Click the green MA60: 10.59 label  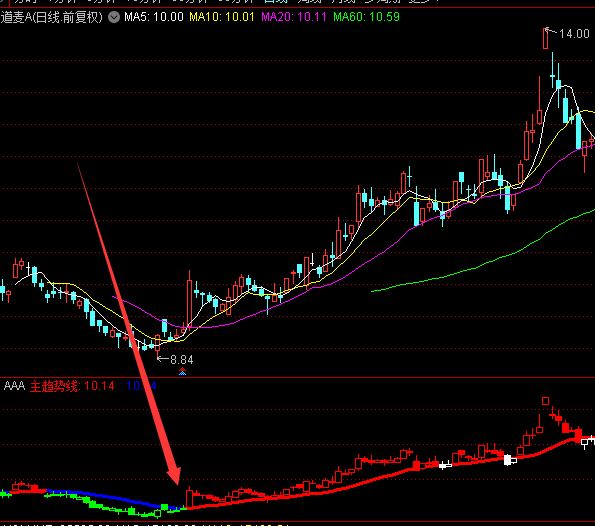tap(366, 17)
